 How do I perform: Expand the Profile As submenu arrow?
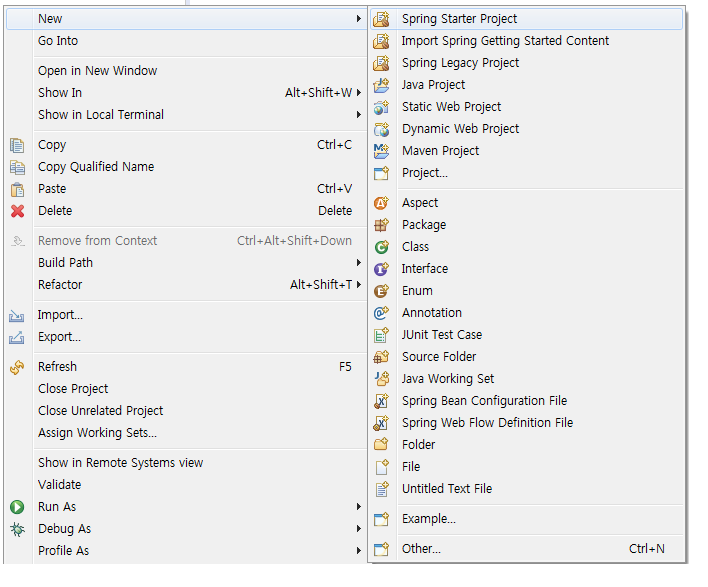[x=359, y=550]
